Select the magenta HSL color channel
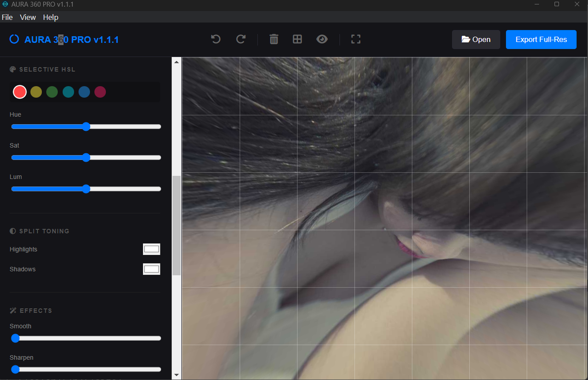Image resolution: width=588 pixels, height=380 pixels. [x=100, y=92]
